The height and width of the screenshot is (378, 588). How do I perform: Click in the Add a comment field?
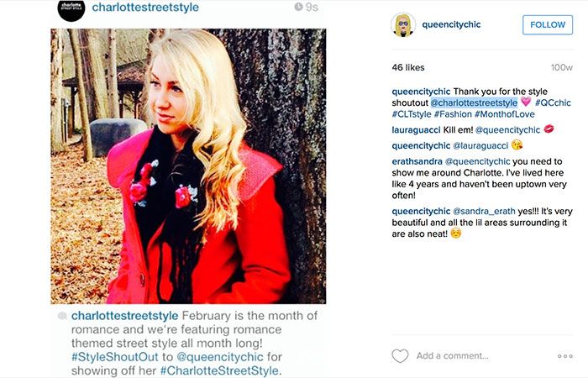coord(482,356)
